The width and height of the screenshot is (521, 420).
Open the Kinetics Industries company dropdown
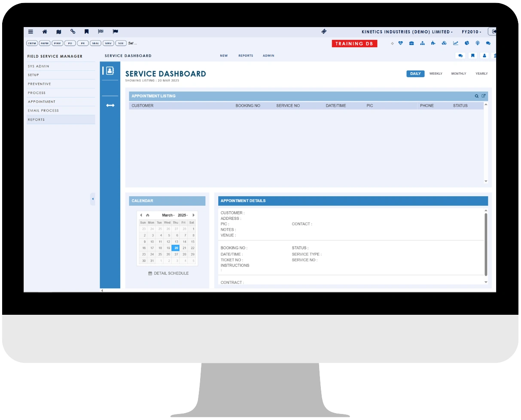[x=407, y=32]
